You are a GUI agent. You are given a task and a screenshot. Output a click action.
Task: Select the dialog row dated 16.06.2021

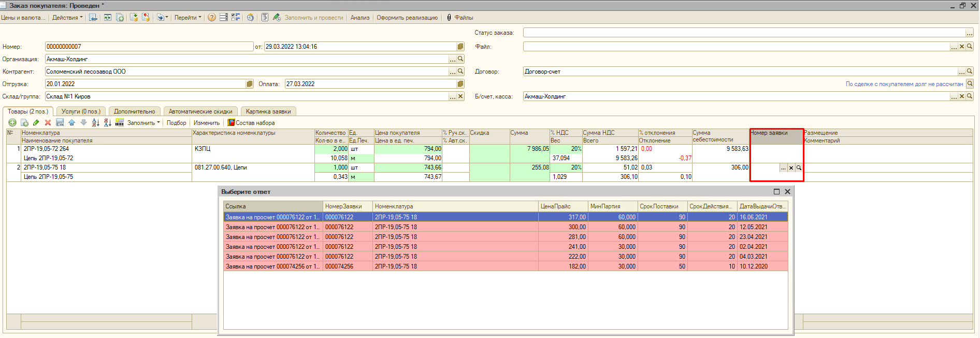click(x=506, y=217)
